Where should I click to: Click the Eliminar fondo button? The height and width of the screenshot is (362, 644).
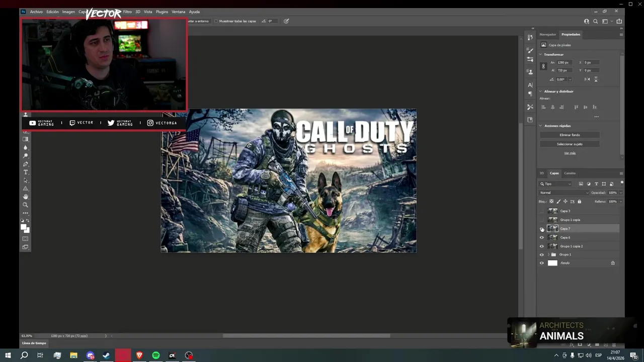pyautogui.click(x=570, y=135)
